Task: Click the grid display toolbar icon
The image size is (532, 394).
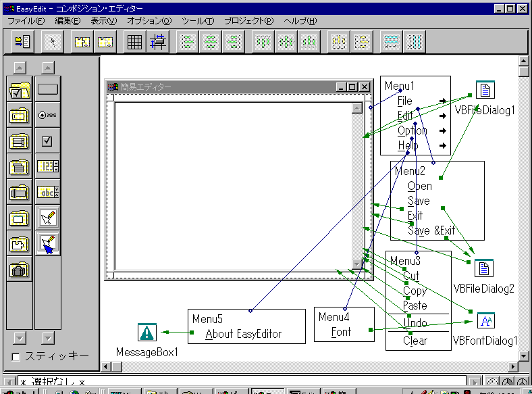Action: pos(134,42)
